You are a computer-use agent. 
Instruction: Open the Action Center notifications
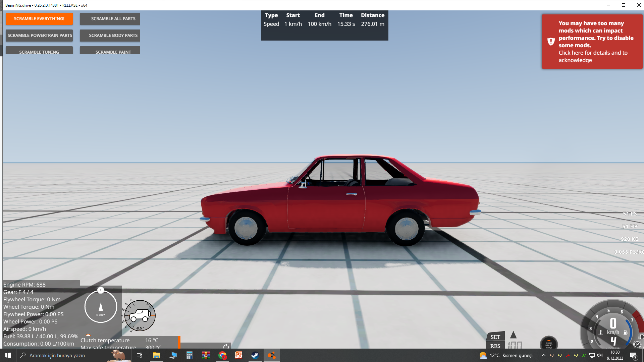coord(633,355)
